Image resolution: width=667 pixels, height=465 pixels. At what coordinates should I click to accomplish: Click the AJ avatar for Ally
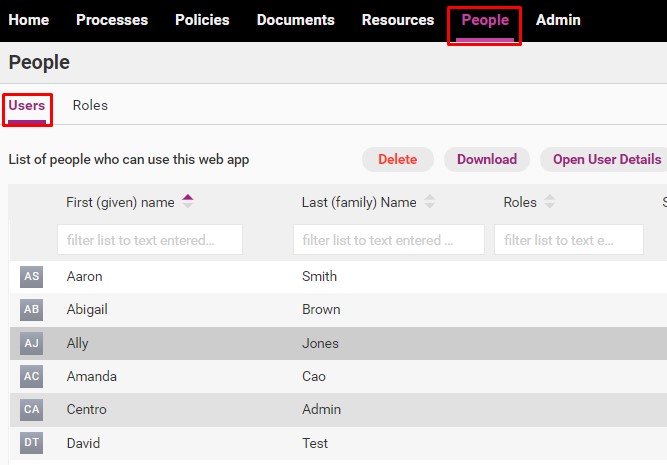(x=31, y=343)
